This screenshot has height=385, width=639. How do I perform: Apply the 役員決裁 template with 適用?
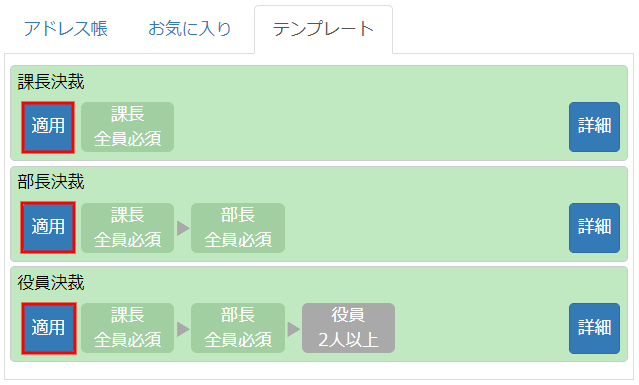(48, 328)
